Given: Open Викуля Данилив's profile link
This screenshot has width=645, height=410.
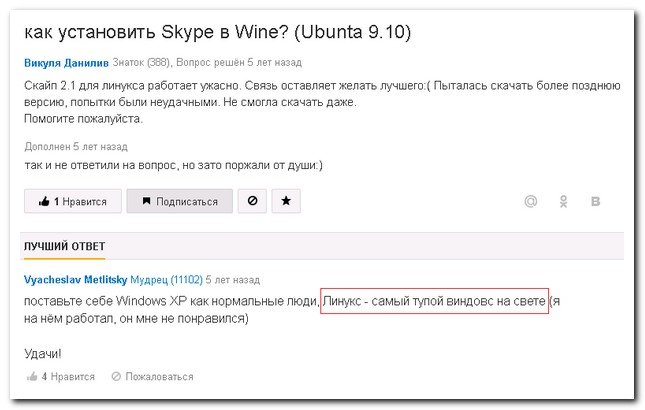Looking at the screenshot, I should point(66,63).
